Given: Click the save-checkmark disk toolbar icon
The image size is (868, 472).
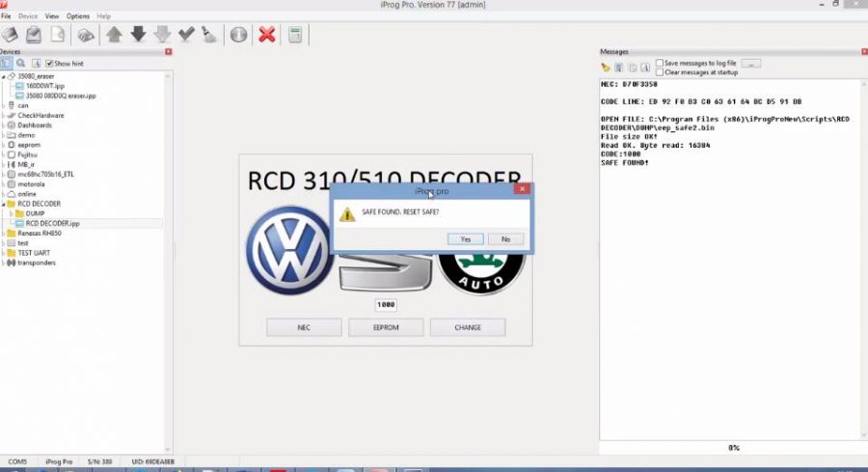Looking at the screenshot, I should 34,35.
